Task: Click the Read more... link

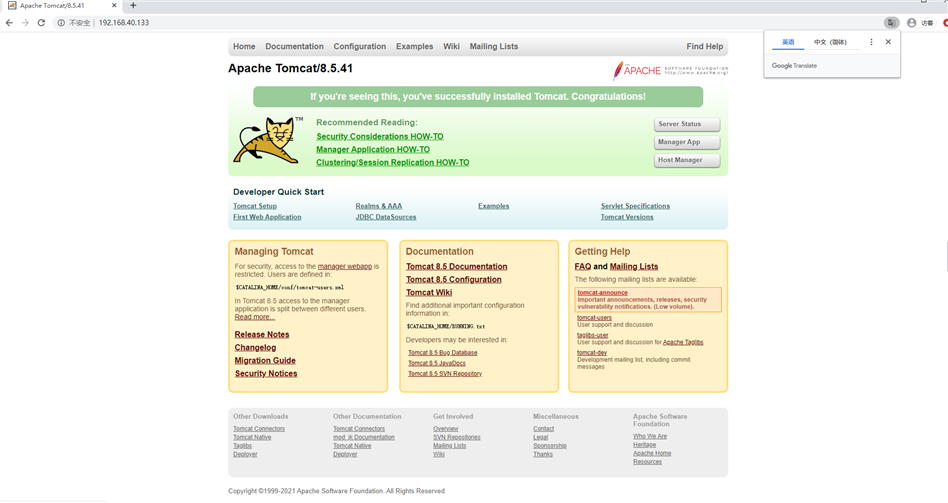Action: tap(255, 317)
